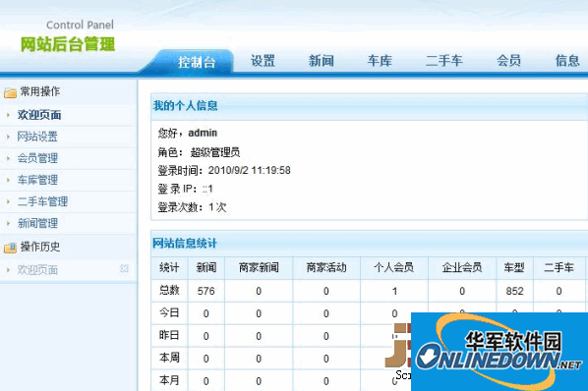Collapse the 操作历史 section header
588x391 pixels.
pos(68,247)
